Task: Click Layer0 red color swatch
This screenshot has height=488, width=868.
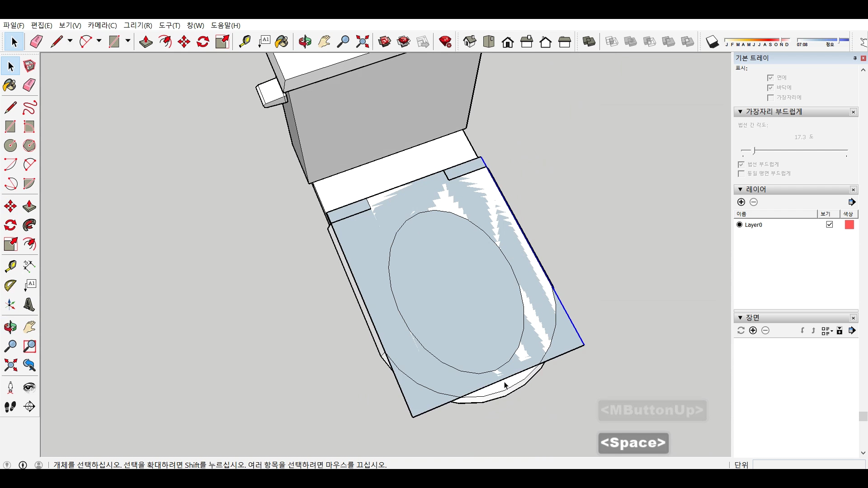Action: click(x=849, y=225)
